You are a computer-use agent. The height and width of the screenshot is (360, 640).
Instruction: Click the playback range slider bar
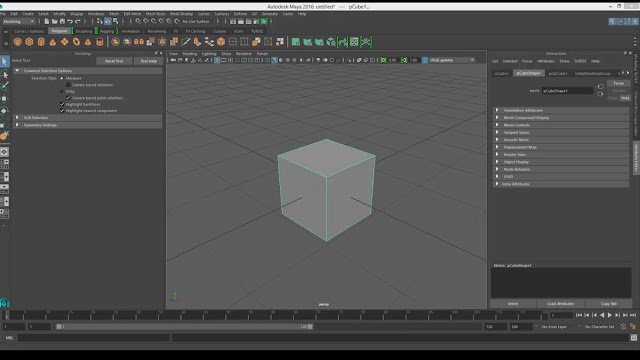[x=185, y=327]
